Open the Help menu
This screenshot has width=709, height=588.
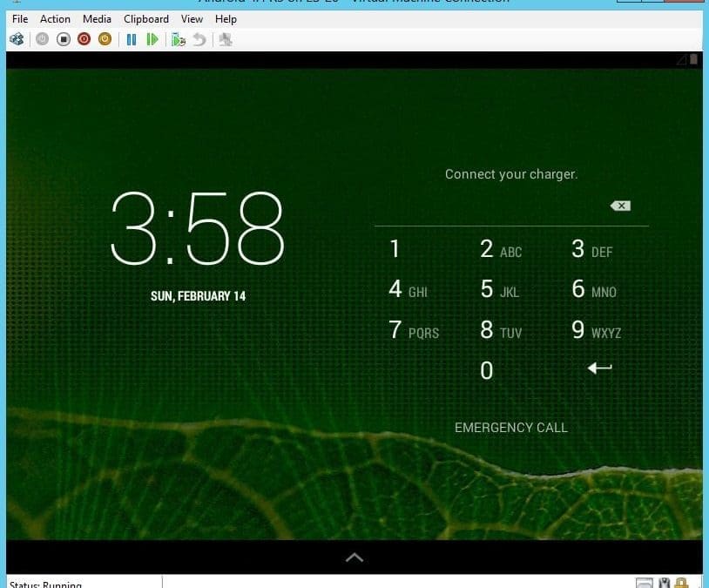[x=226, y=19]
